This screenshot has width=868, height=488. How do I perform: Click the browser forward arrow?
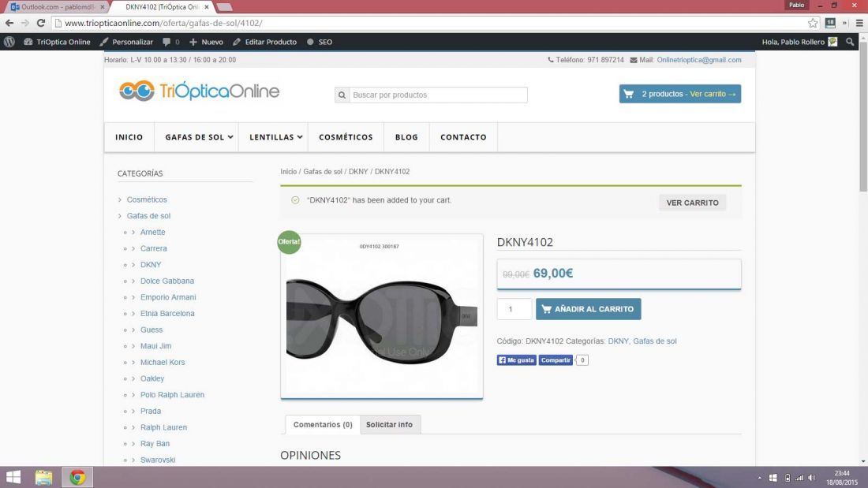25,23
